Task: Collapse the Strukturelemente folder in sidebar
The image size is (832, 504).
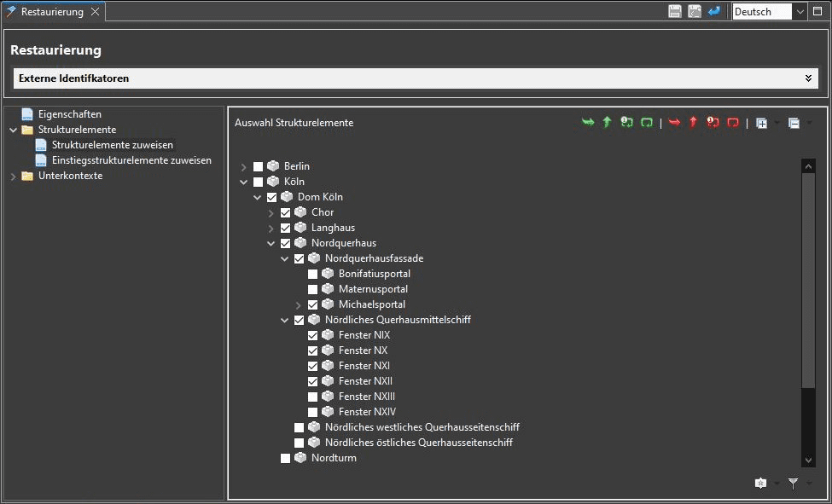Action: point(14,130)
